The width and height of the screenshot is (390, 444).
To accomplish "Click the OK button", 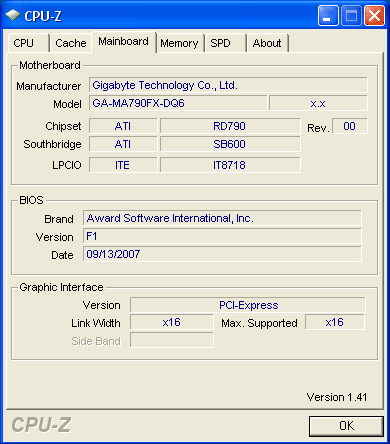I will pos(346,426).
